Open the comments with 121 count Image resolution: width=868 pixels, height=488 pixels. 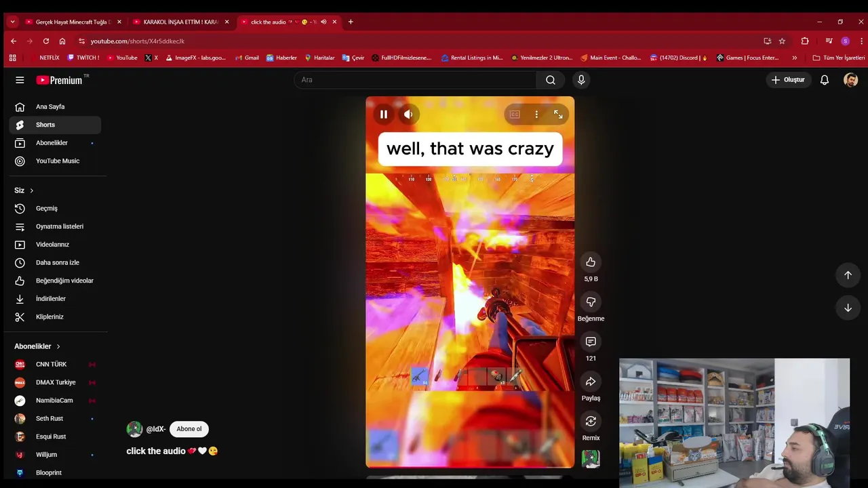click(x=591, y=342)
